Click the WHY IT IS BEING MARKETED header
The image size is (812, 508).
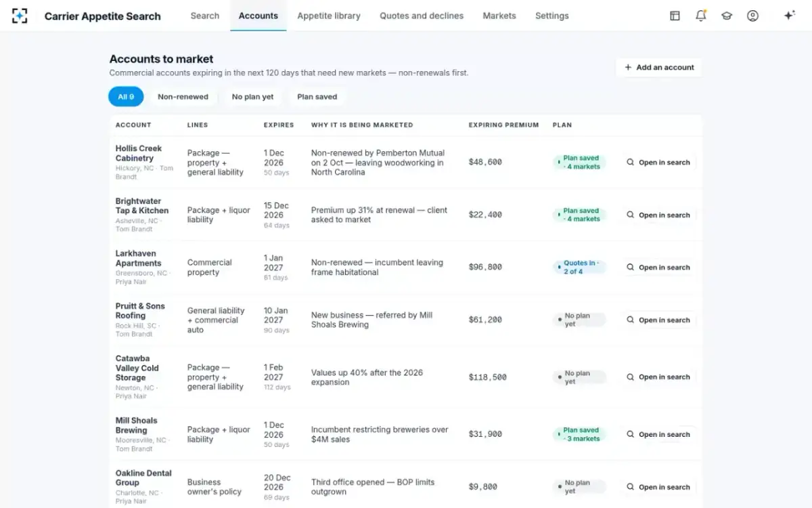pyautogui.click(x=362, y=125)
